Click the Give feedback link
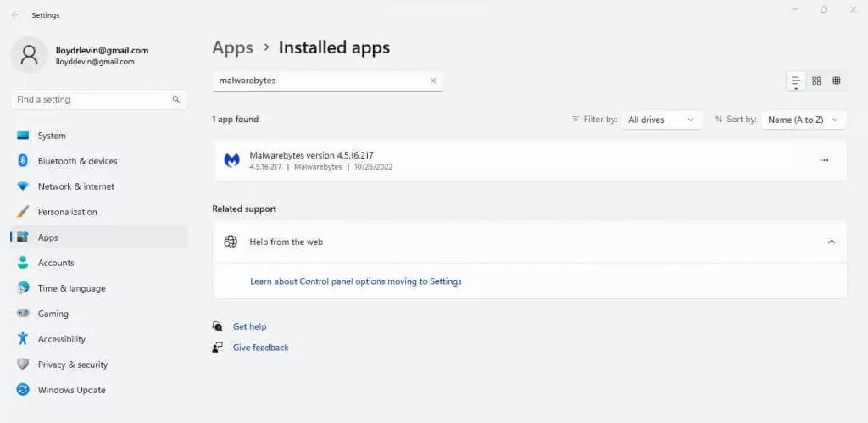Viewport: 868px width, 423px height. tap(261, 348)
